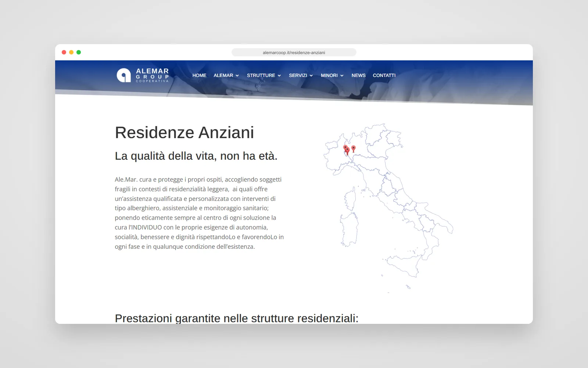Click the "Residenze Anziani" page heading

pyautogui.click(x=184, y=132)
